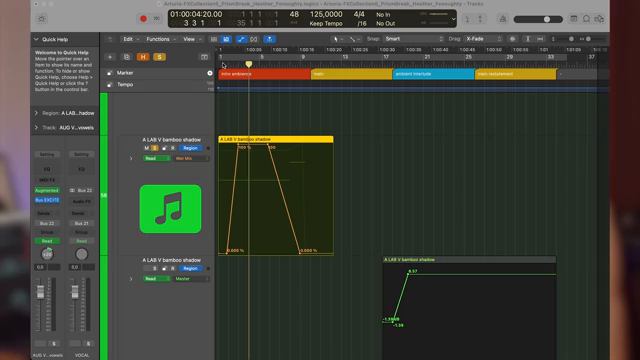Click the pan knob on the AUG V vowels strip
Screen dimensions: 640x360
pyautogui.click(x=47, y=254)
